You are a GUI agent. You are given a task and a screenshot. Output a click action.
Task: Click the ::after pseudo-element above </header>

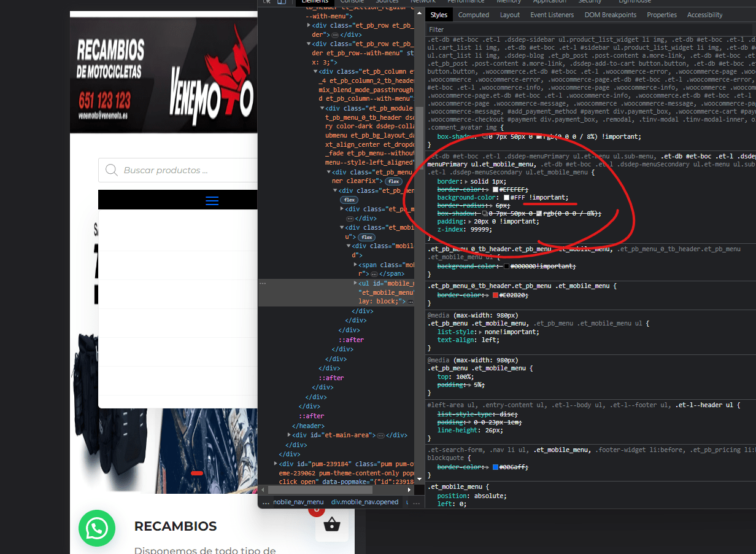point(311,416)
